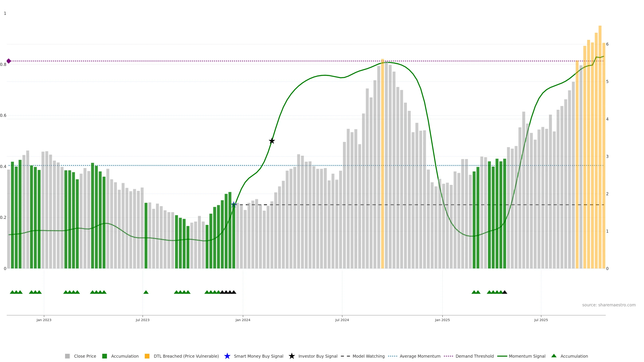
Task: Click the Jan 2024 axis label
Action: [x=243, y=320]
